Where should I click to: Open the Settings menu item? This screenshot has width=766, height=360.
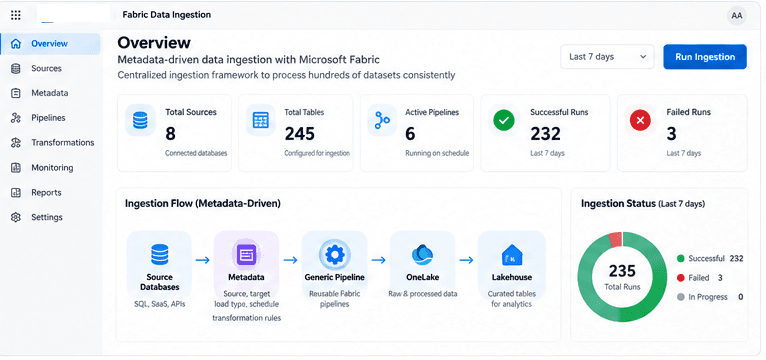click(x=51, y=217)
